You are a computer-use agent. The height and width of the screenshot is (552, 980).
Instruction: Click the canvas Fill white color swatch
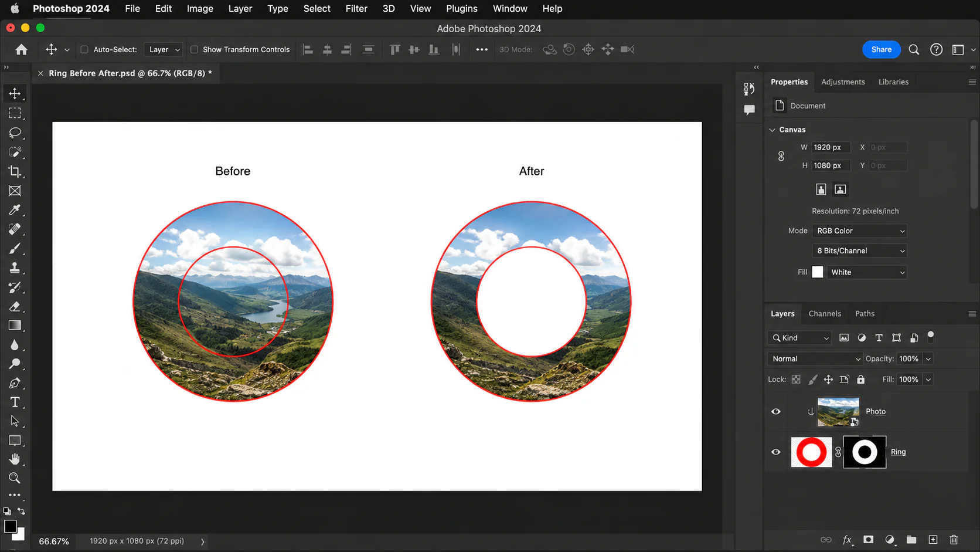tap(818, 272)
